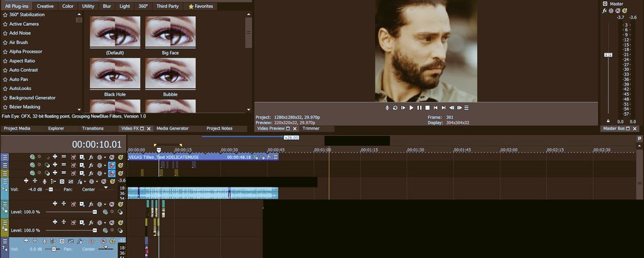Image resolution: width=644 pixels, height=258 pixels.
Task: Favorite the AutoLooks plug-in star
Action: tap(5, 88)
